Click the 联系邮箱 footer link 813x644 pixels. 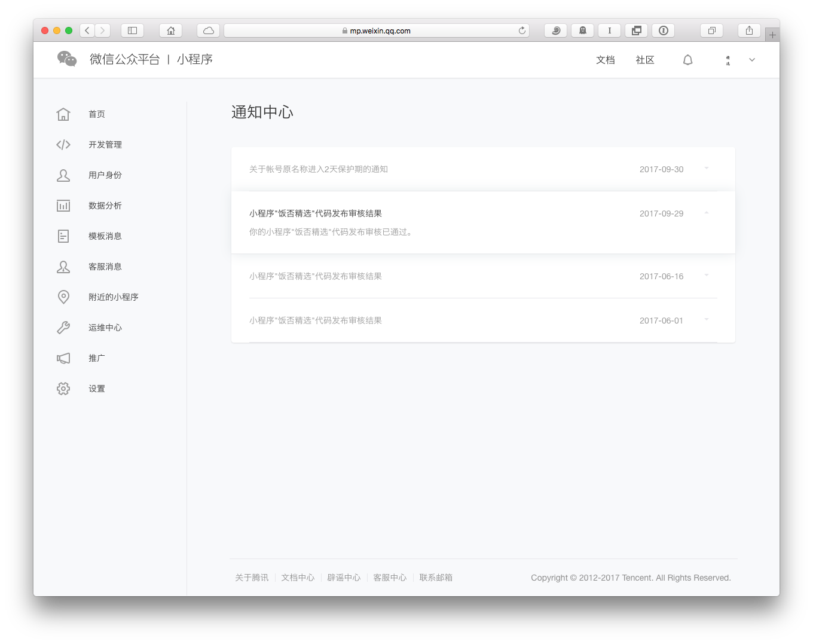(436, 578)
